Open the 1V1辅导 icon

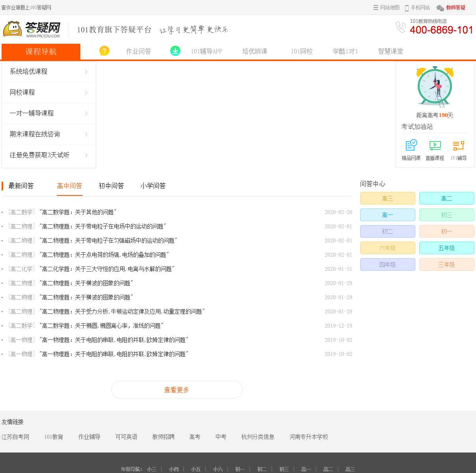[x=458, y=145]
